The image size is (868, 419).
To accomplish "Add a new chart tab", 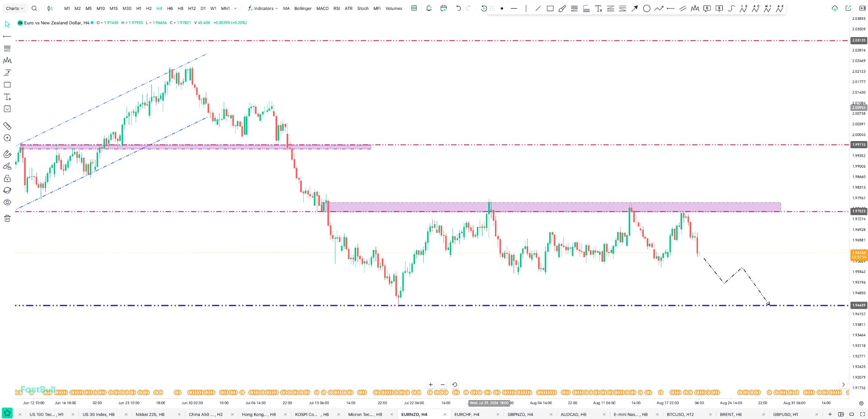I will [x=830, y=414].
